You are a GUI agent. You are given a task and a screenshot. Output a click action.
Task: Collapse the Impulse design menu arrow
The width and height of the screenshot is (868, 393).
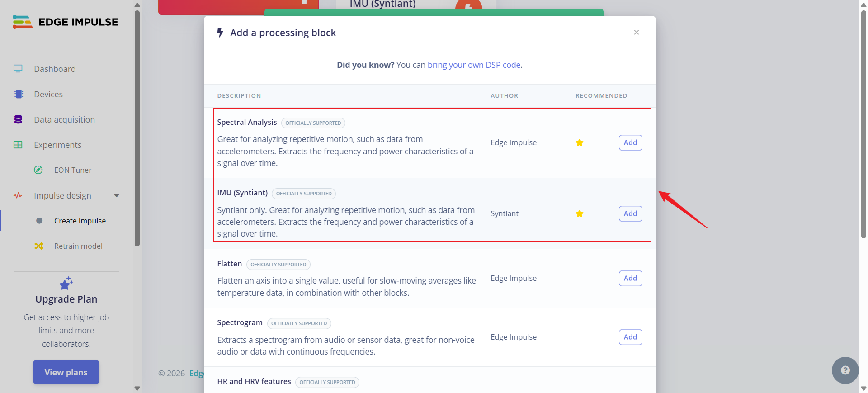tap(117, 196)
